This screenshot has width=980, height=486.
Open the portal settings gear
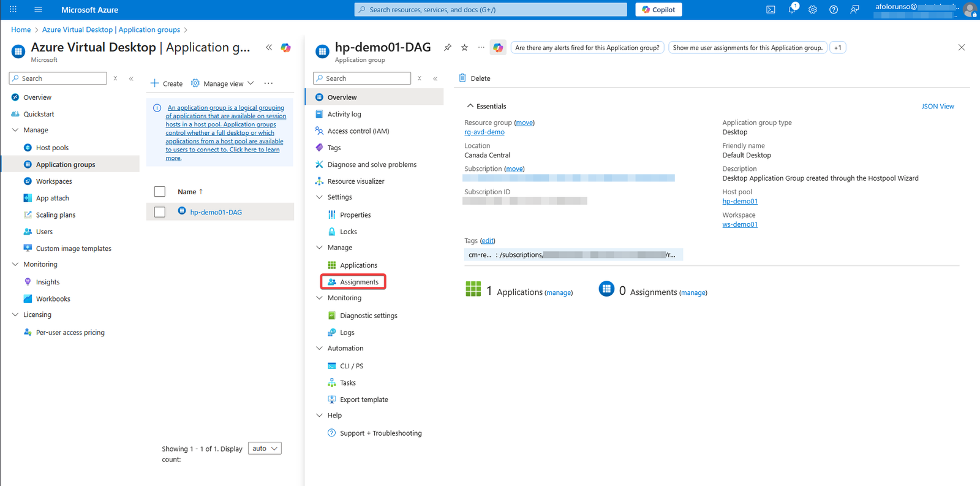[813, 10]
